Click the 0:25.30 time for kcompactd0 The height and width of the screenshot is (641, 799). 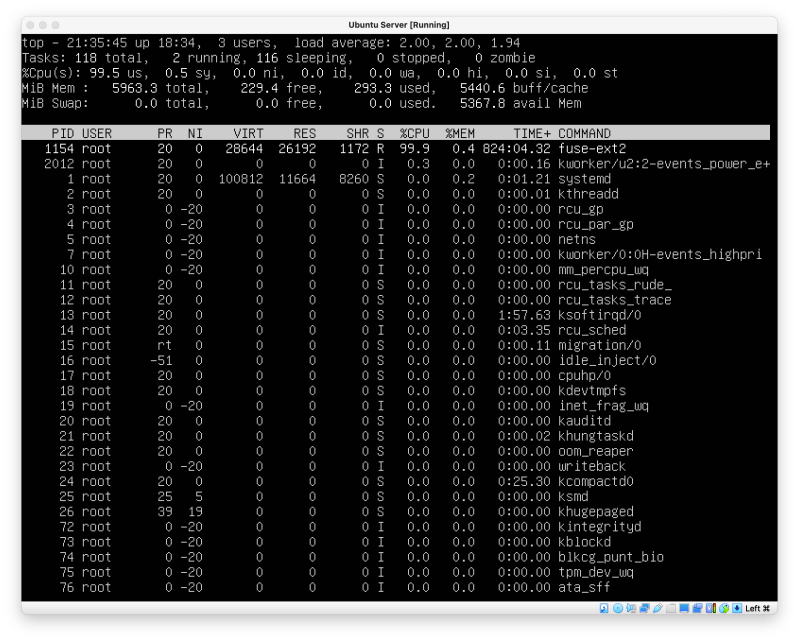pyautogui.click(x=524, y=482)
